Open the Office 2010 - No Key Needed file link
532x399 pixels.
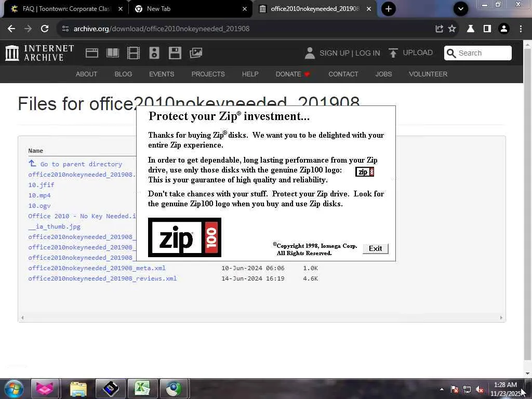82,216
